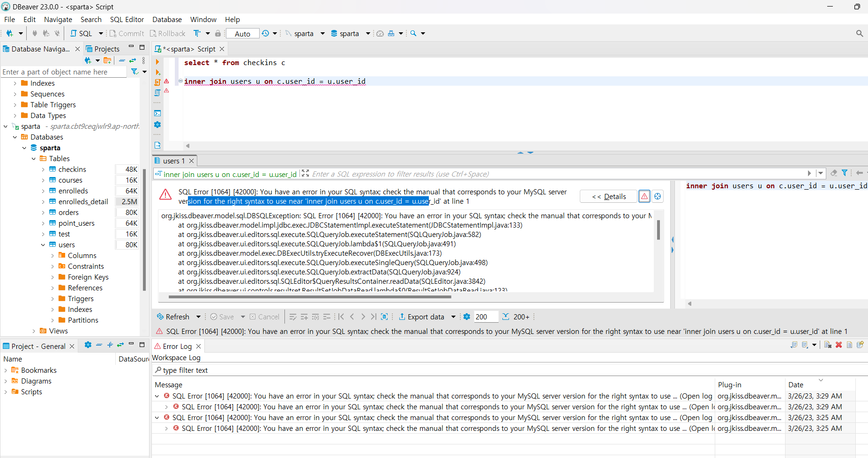The height and width of the screenshot is (458, 868).
Task: Expand the Bookmarks project folder
Action: pyautogui.click(x=6, y=370)
